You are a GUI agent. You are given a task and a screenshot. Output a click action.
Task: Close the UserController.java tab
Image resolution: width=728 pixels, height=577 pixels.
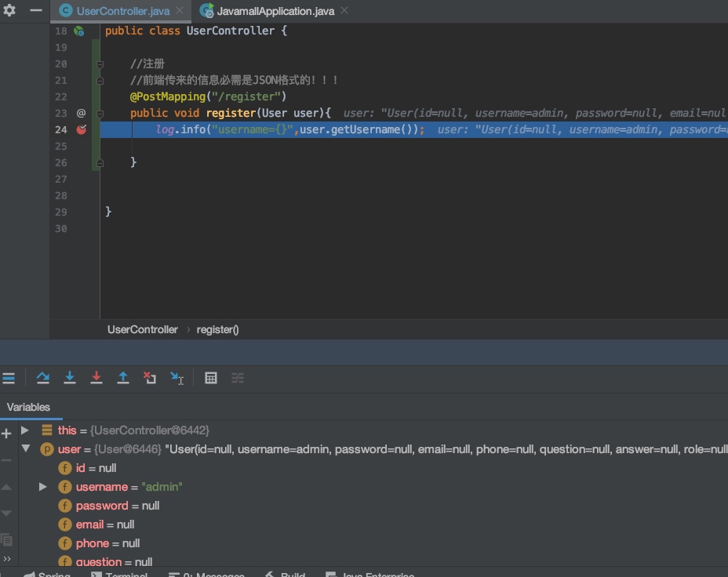click(x=180, y=12)
